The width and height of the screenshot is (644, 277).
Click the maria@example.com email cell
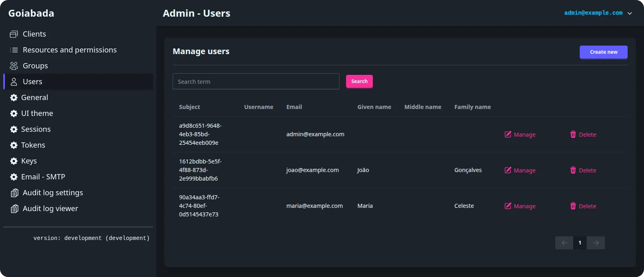pos(315,206)
